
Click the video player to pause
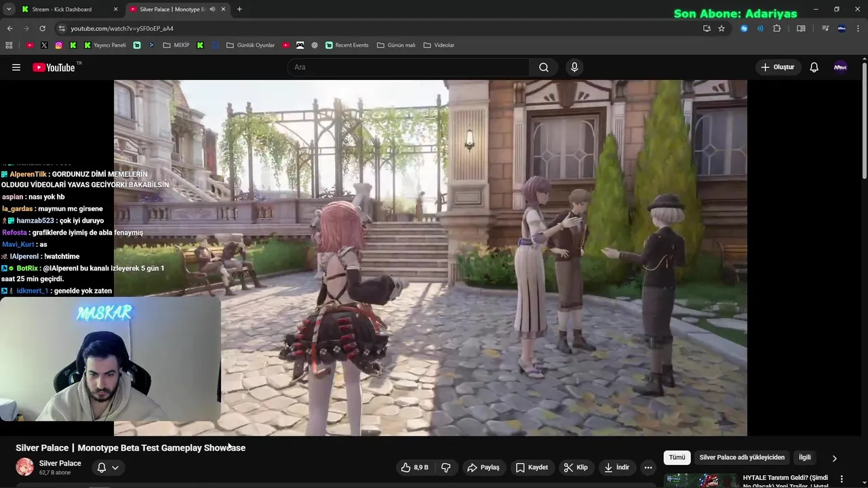click(x=430, y=258)
